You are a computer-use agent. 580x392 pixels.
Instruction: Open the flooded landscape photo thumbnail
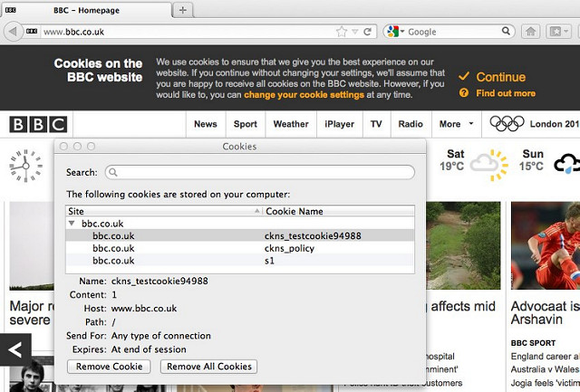pos(463,245)
